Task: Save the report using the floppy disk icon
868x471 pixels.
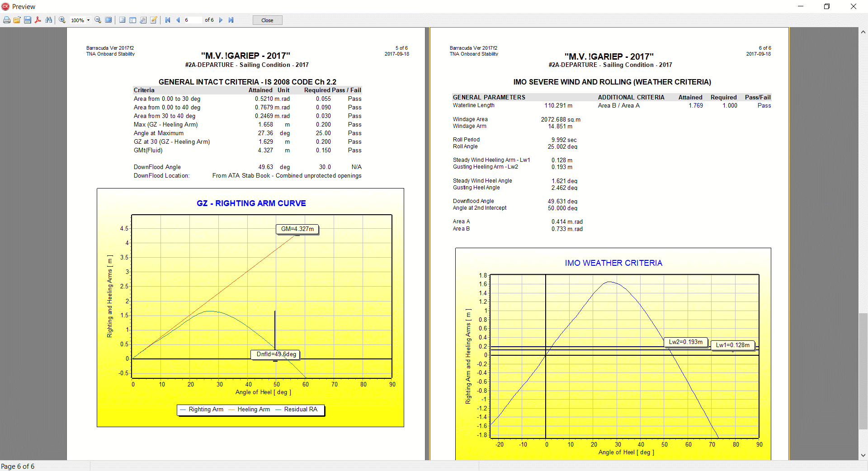Action: click(x=28, y=20)
